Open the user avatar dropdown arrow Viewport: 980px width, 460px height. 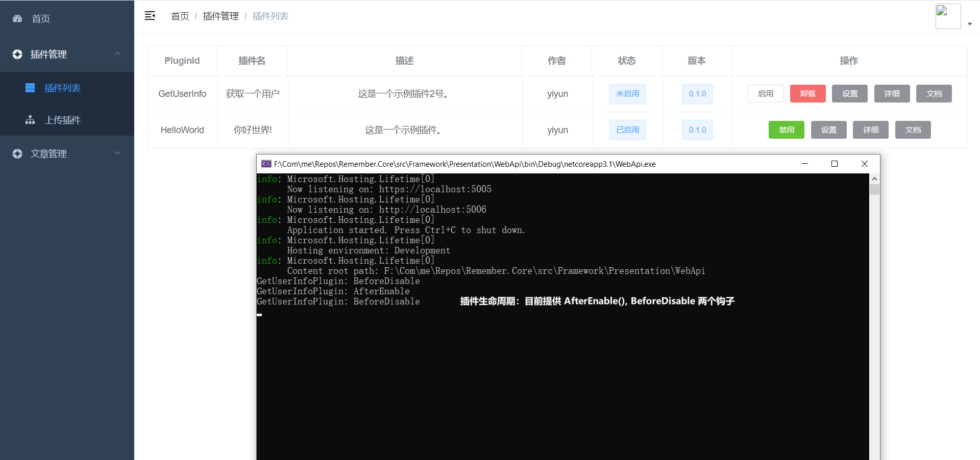point(970,24)
